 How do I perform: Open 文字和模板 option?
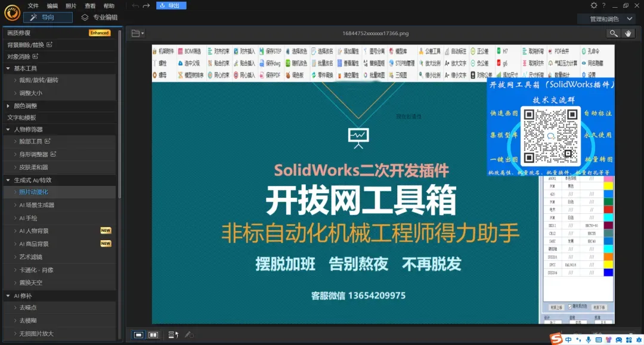(60, 118)
